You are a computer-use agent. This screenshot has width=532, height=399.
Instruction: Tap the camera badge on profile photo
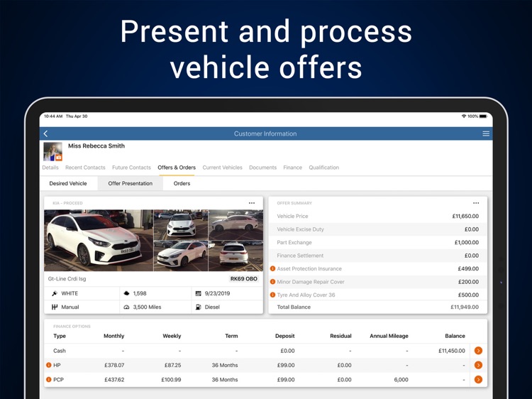pyautogui.click(x=59, y=157)
